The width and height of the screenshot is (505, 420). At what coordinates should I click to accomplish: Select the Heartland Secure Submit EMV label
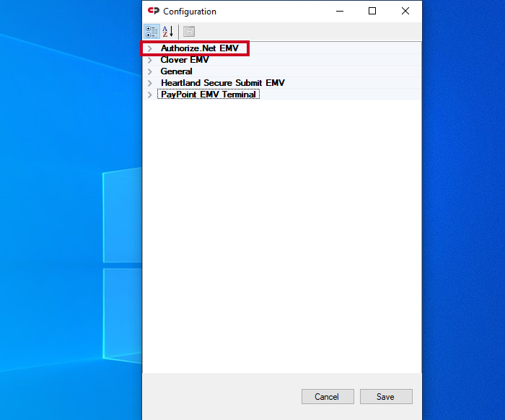point(223,83)
